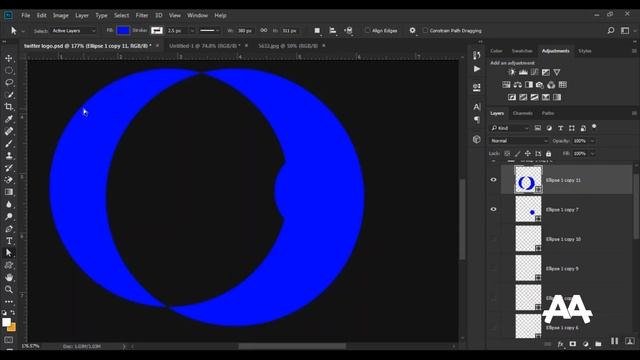Click the blue Fill color swatch
The width and height of the screenshot is (640, 360).
pyautogui.click(x=123, y=31)
